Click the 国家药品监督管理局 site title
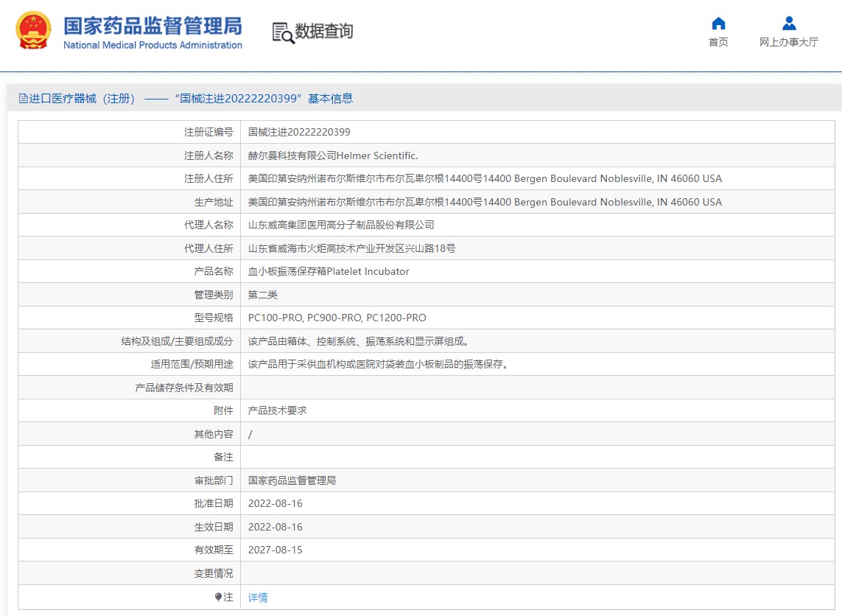The image size is (842, 616). pyautogui.click(x=152, y=25)
